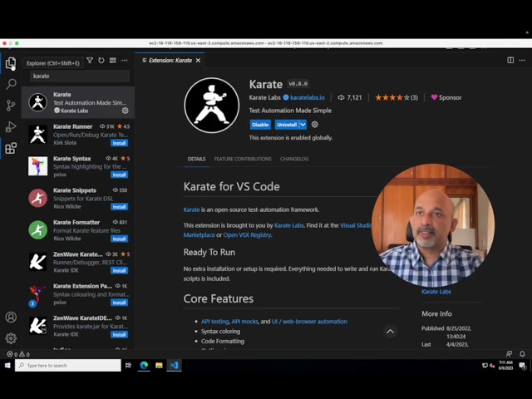Image resolution: width=532 pixels, height=399 pixels.
Task: Click the gear icon beside Uninstall button
Action: pos(315,125)
